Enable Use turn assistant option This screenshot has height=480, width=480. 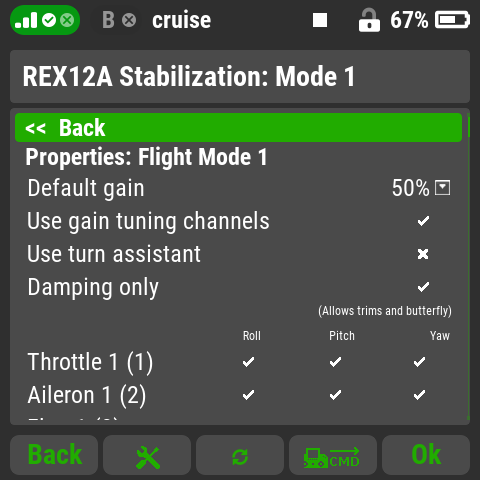click(423, 254)
